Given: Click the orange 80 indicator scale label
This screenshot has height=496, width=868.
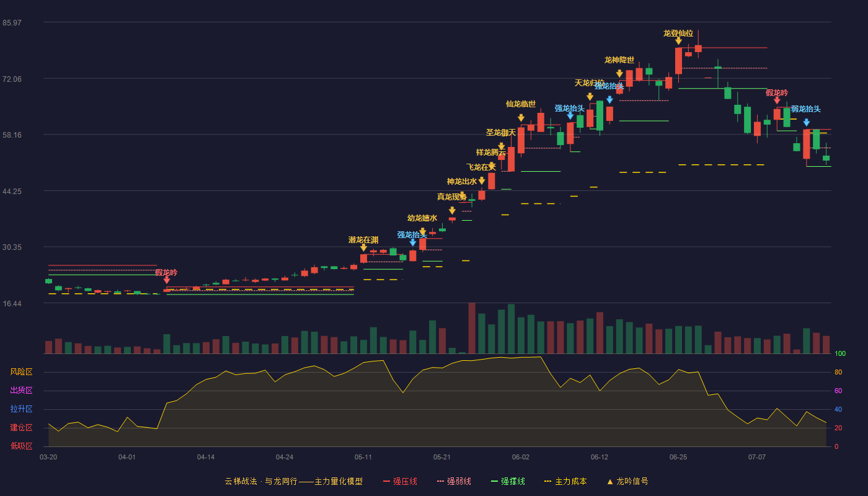Looking at the screenshot, I should [838, 372].
